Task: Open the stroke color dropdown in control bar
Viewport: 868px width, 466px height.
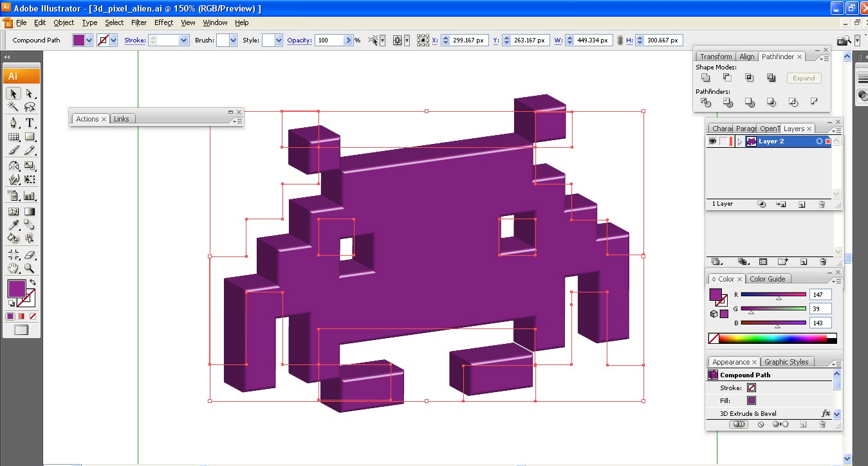Action: (x=114, y=40)
